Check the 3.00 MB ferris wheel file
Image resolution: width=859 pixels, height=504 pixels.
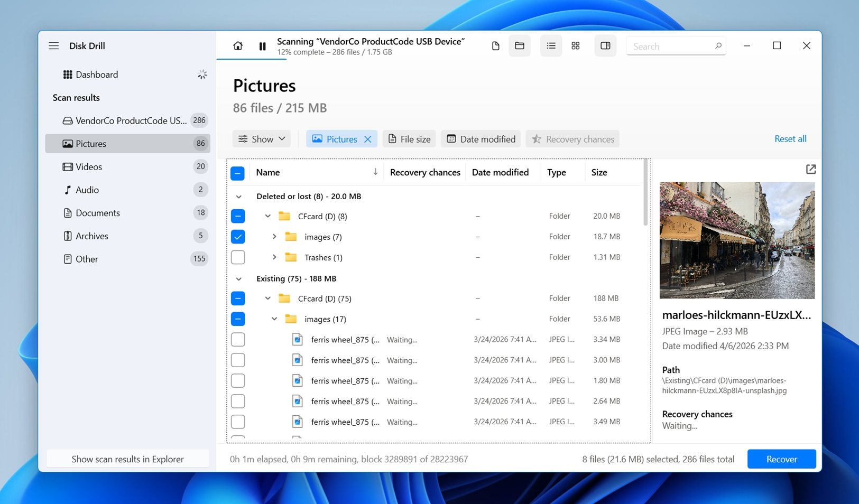pyautogui.click(x=238, y=360)
